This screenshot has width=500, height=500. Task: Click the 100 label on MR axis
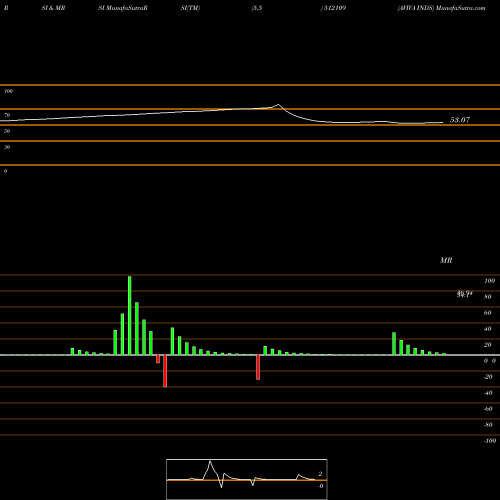point(490,281)
